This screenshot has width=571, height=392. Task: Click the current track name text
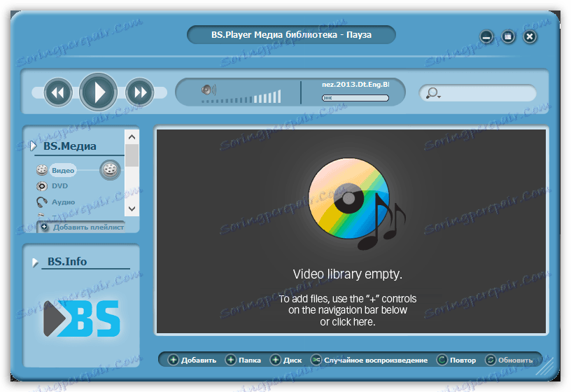355,85
